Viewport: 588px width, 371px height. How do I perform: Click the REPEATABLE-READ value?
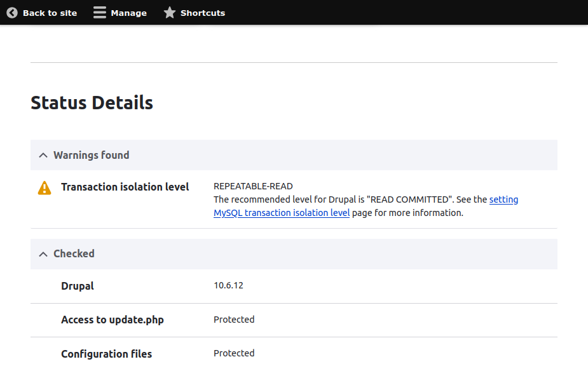(253, 186)
